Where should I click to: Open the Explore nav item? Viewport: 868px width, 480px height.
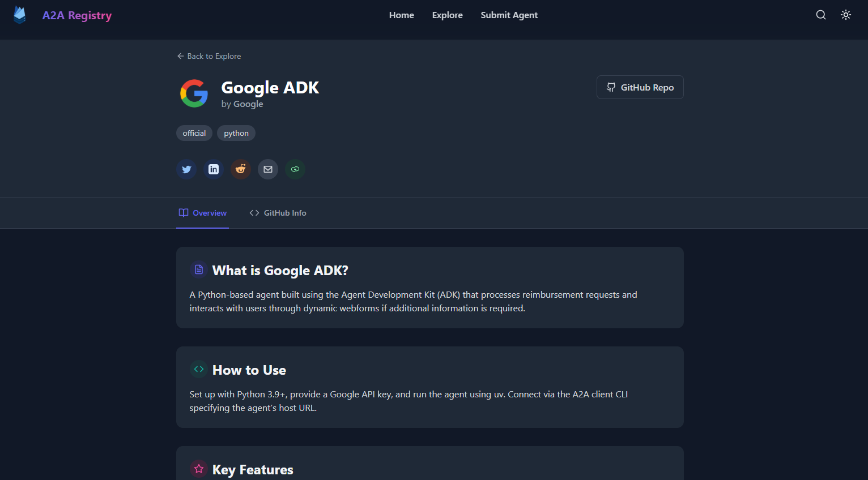pos(448,15)
